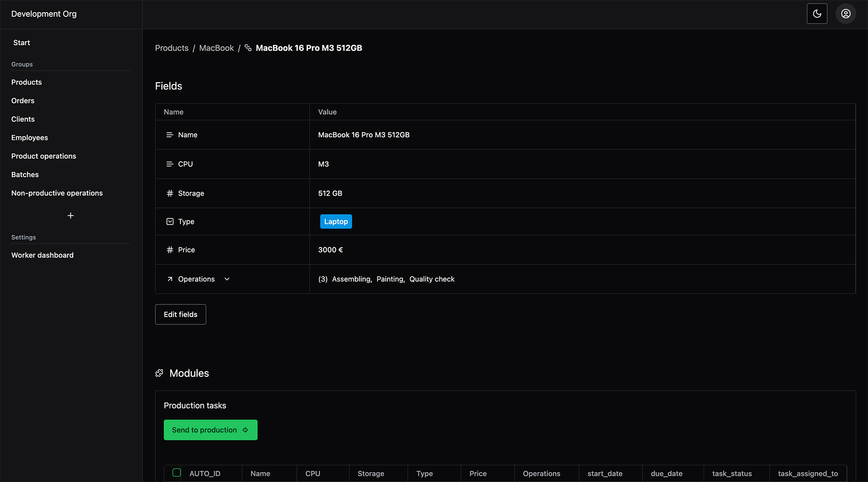Click the arrow icon inside Send to production

tap(245, 430)
